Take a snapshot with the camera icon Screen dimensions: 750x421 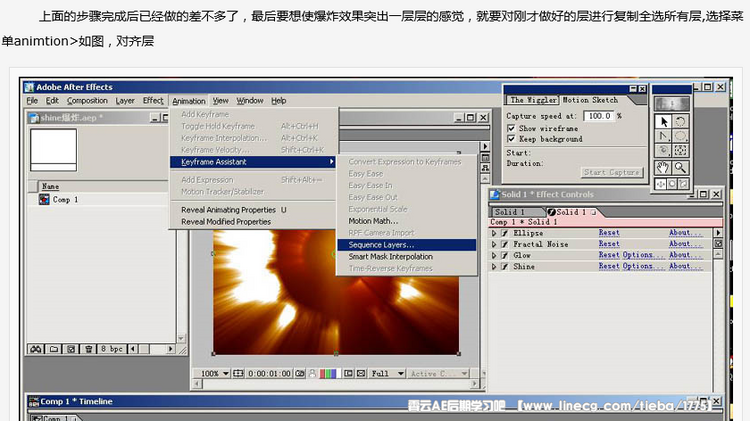[x=300, y=373]
